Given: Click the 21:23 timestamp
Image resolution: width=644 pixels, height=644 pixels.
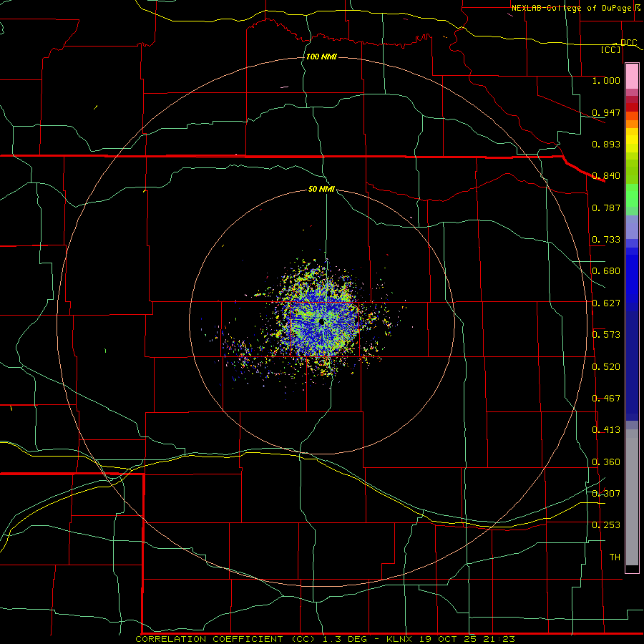Looking at the screenshot, I should (x=499, y=639).
